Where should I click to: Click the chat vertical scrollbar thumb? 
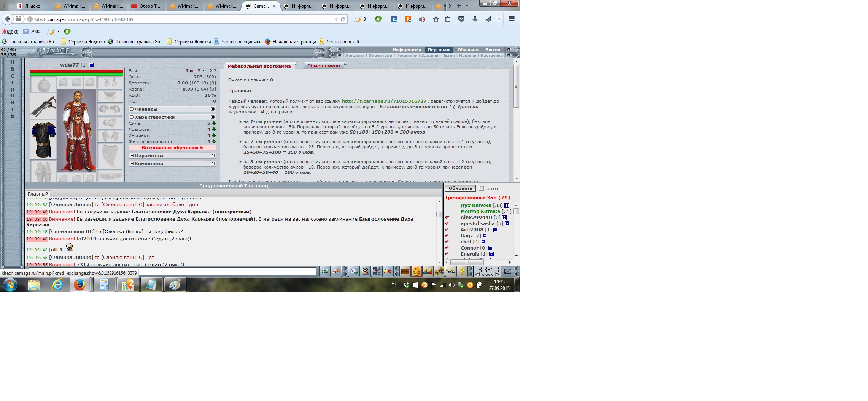pyautogui.click(x=439, y=214)
